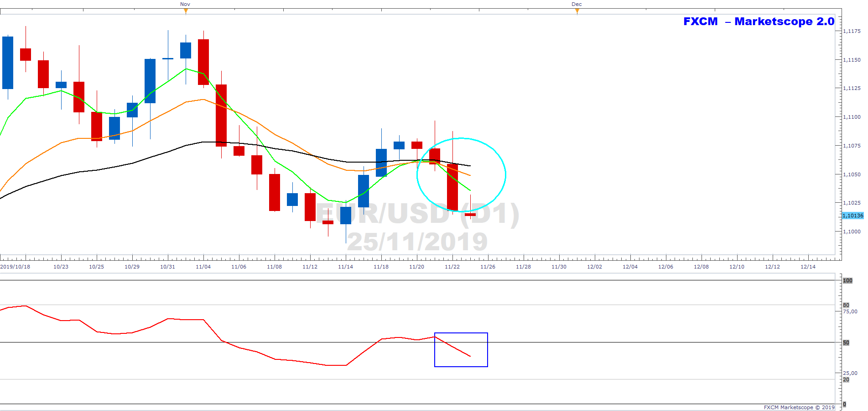Select the tall blue candle at 10/30
868x411 pixels.
(150, 81)
